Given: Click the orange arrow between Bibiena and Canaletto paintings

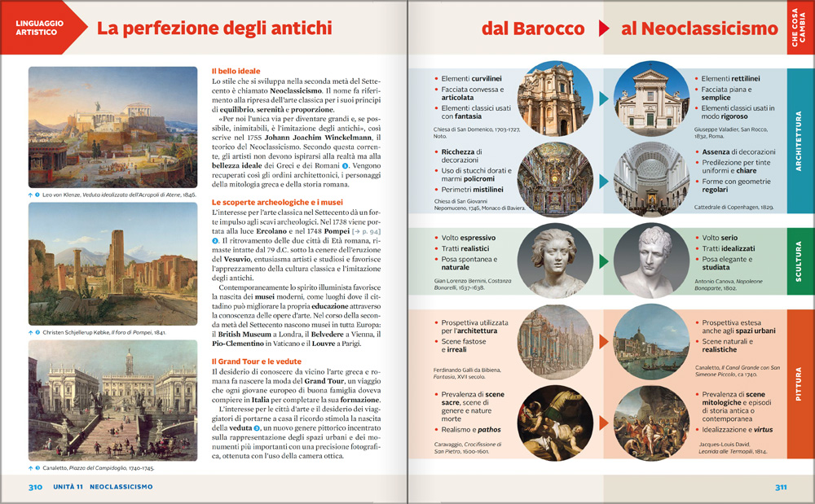Looking at the screenshot, I should coord(603,341).
